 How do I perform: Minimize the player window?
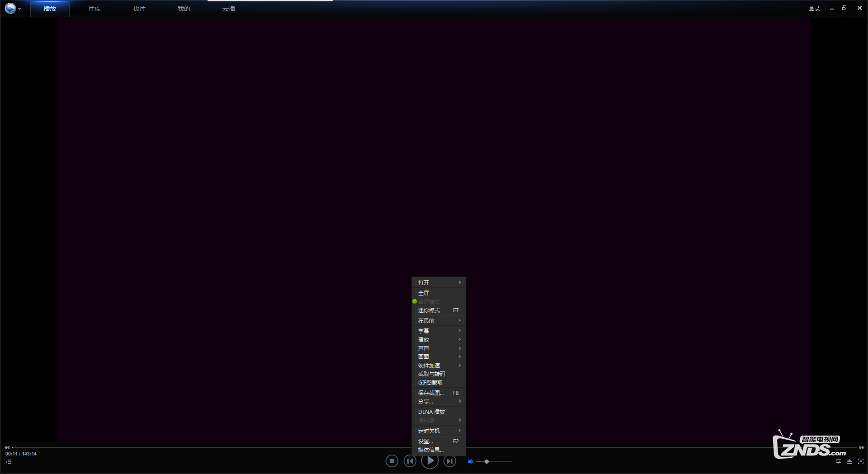pyautogui.click(x=832, y=9)
